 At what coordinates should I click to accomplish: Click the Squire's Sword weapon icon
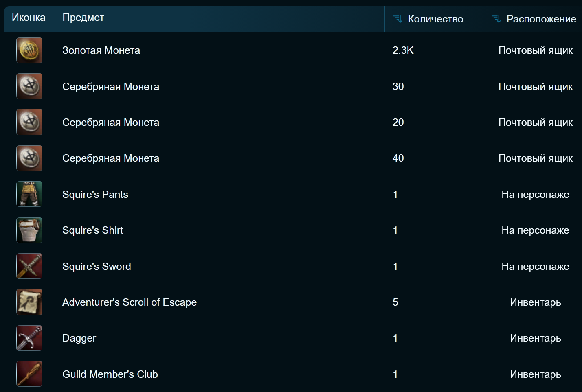pyautogui.click(x=29, y=266)
